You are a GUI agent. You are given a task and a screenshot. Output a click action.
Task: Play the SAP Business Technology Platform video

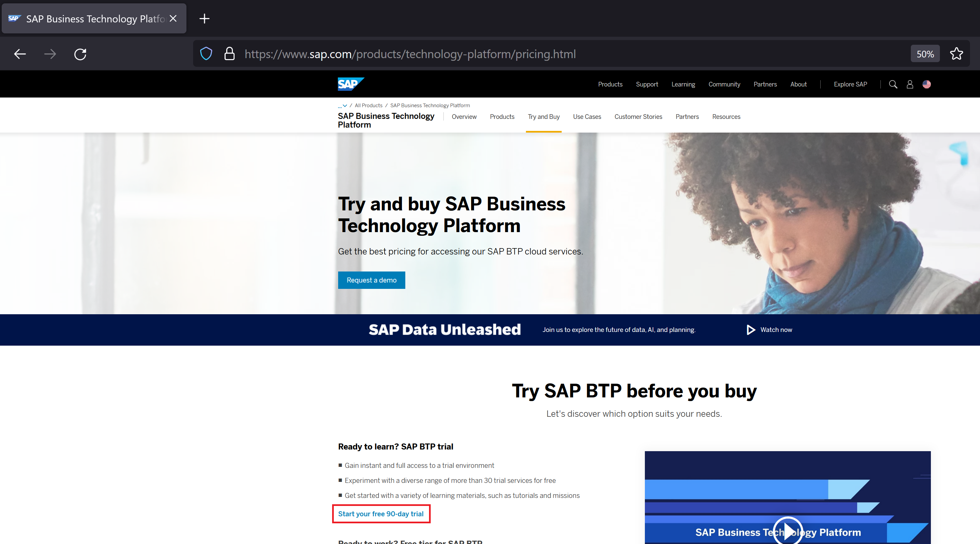pos(788,531)
